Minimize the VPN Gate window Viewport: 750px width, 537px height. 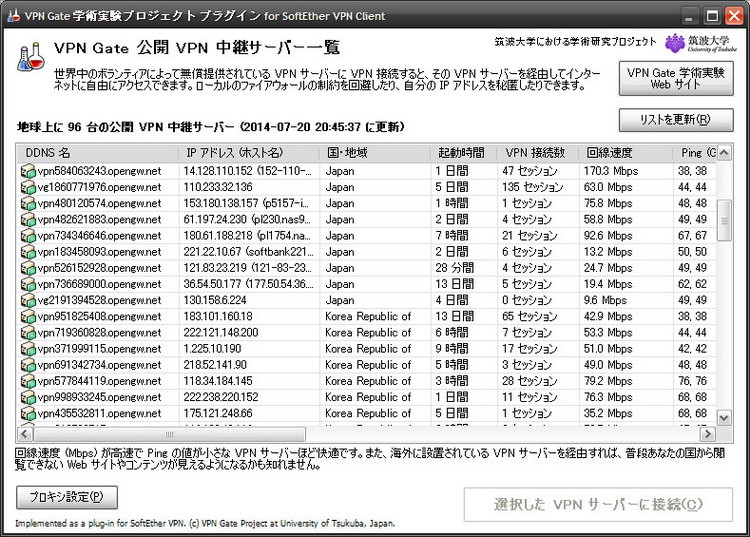(689, 16)
